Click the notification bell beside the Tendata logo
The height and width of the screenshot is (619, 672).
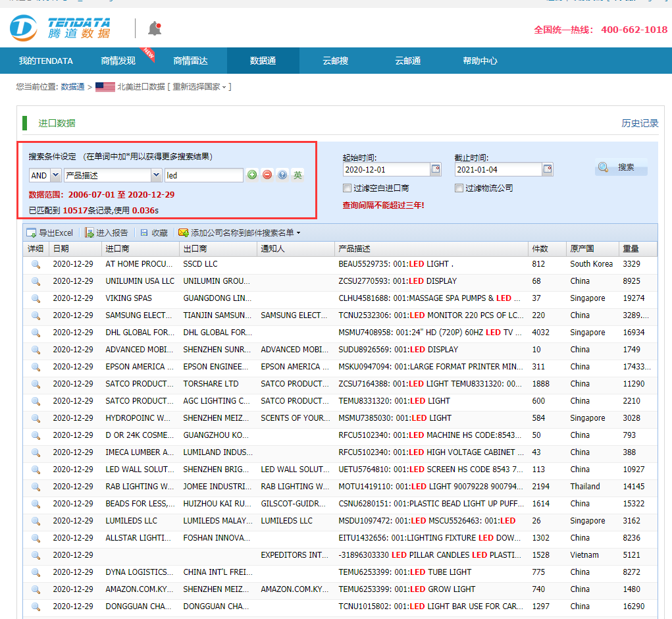click(154, 28)
